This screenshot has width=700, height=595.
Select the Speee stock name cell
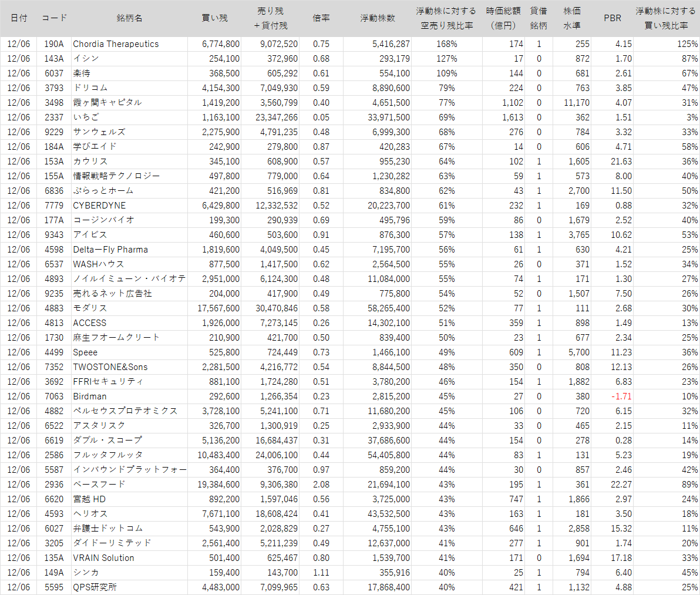click(85, 352)
